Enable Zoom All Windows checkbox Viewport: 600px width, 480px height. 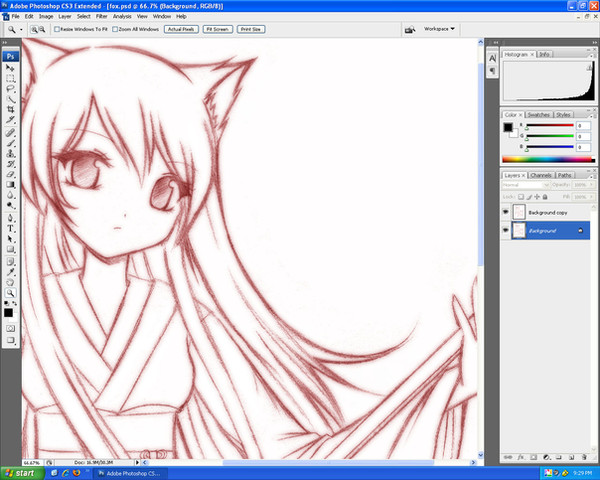(116, 30)
